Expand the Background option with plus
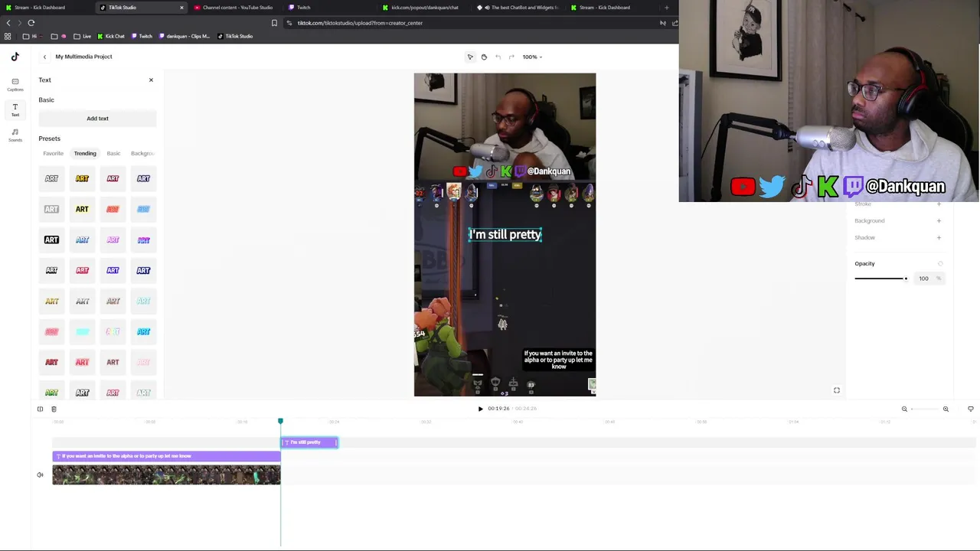The image size is (980, 551). [x=939, y=220]
